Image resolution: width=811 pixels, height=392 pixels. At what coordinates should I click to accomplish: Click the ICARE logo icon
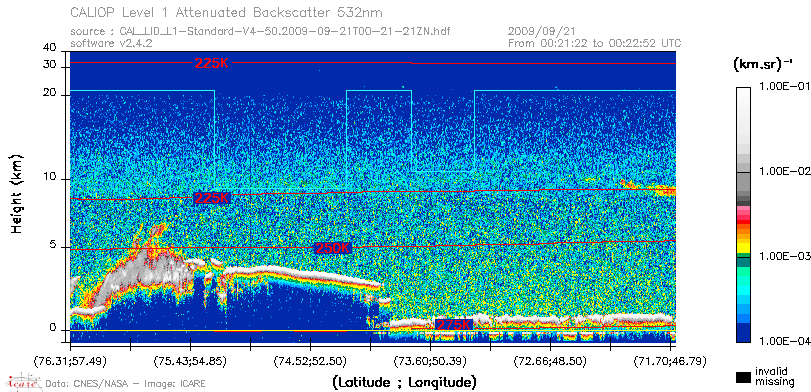pos(24,382)
